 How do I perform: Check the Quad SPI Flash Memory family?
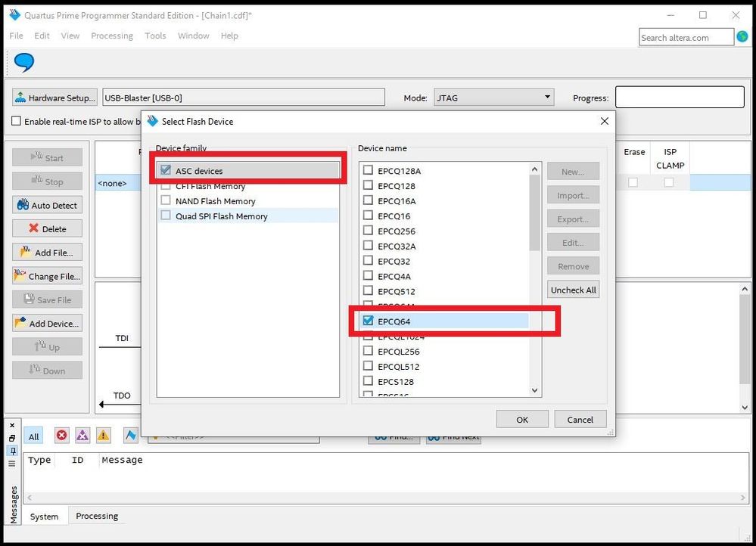(166, 216)
